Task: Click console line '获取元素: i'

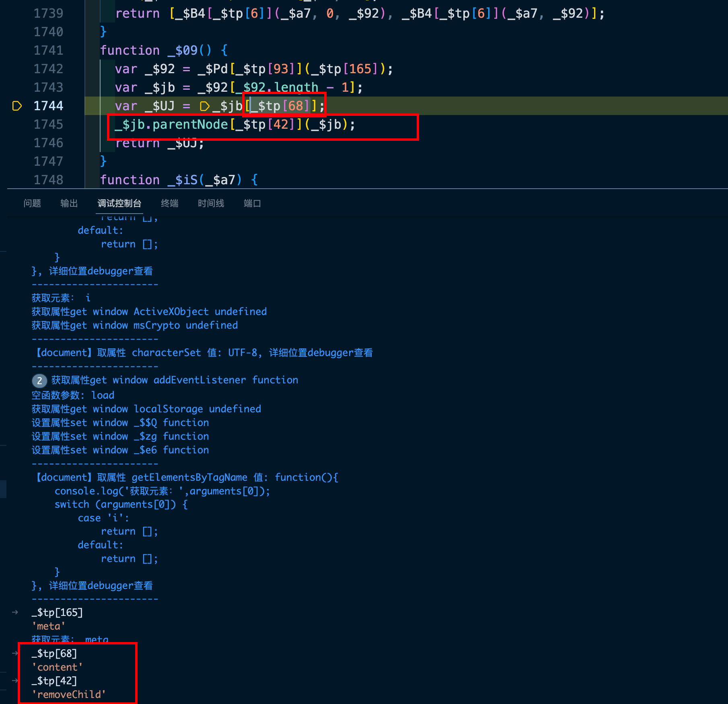Action: pyautogui.click(x=61, y=298)
